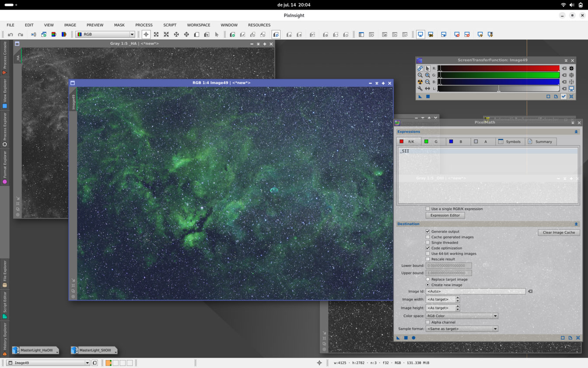Click the Image Id input field
The image size is (588, 368).
(x=476, y=291)
